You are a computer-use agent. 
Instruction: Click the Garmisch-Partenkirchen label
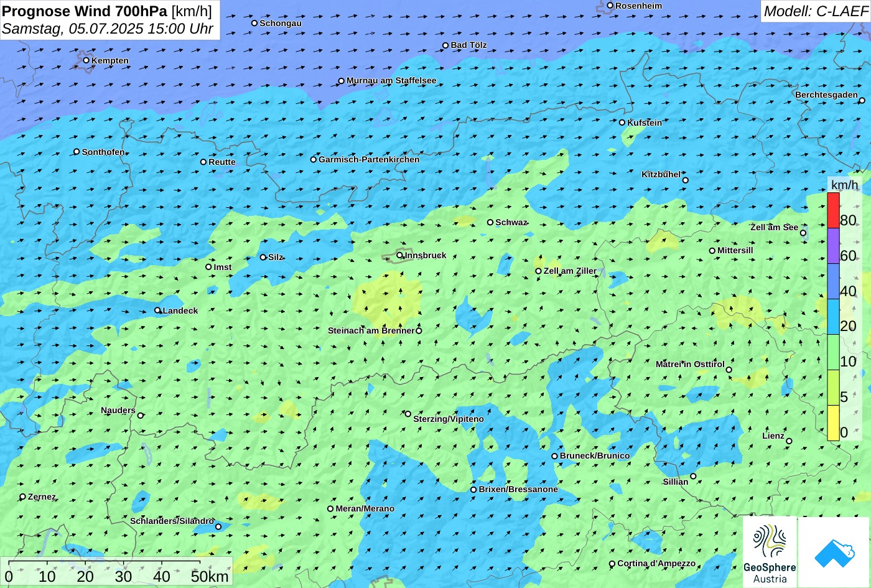pos(369,159)
